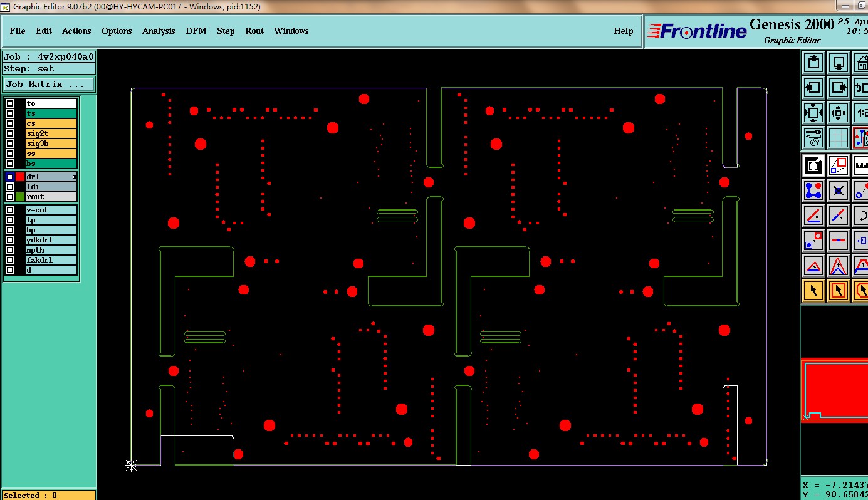Click the home view house icon
Viewport: 868px width, 500px height.
pos(861,62)
